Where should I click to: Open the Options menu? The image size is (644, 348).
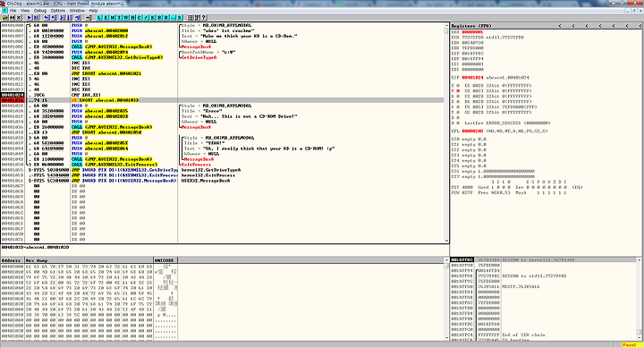pos(58,10)
